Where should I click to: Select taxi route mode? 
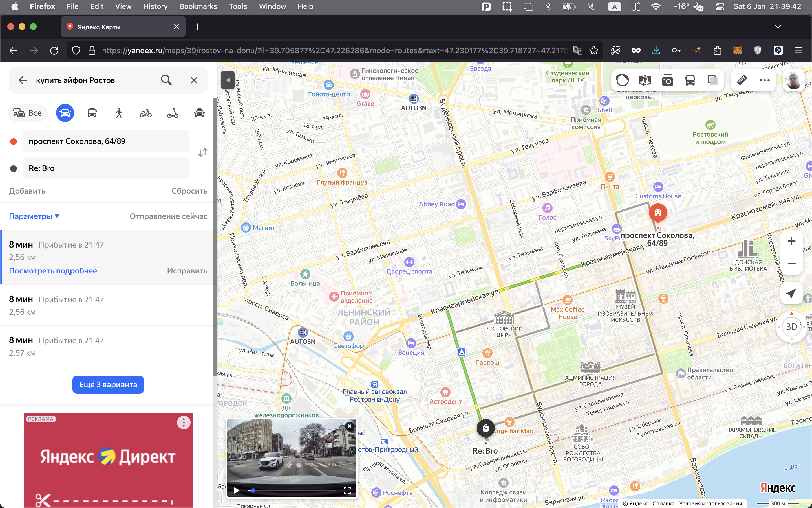click(x=200, y=113)
